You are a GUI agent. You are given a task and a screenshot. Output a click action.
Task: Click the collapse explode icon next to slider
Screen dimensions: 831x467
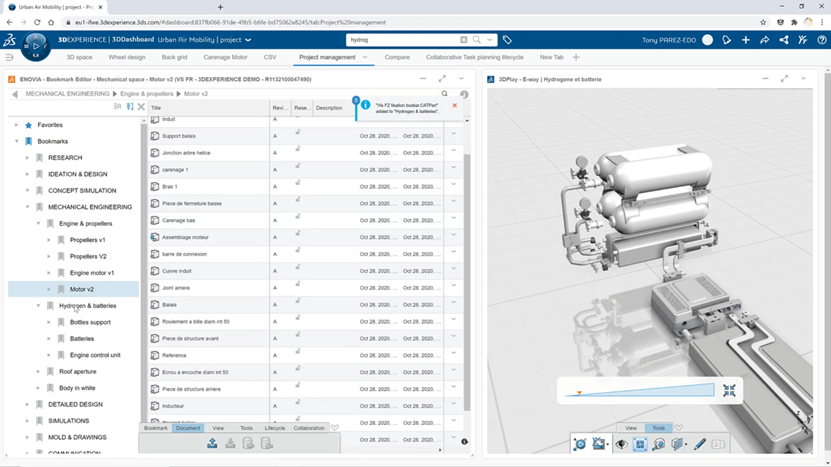(x=729, y=391)
